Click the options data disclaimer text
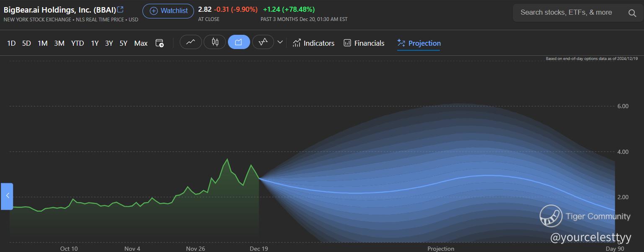The width and height of the screenshot is (644, 252). tap(592, 59)
